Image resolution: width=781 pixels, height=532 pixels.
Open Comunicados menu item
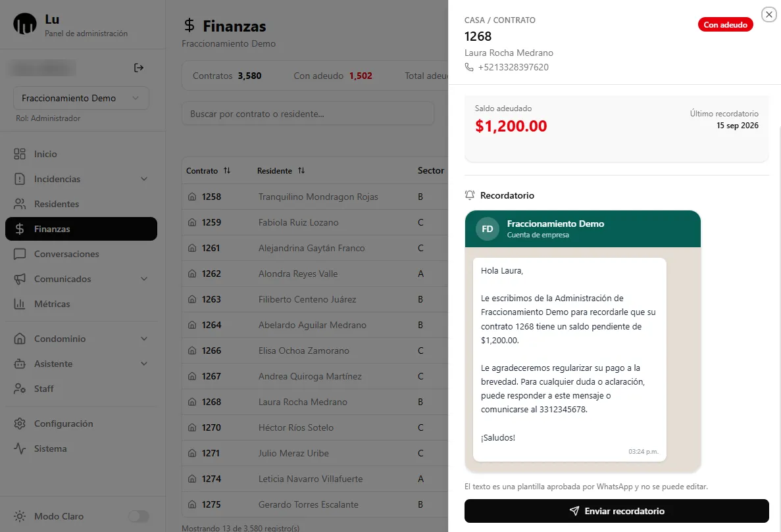point(81,279)
